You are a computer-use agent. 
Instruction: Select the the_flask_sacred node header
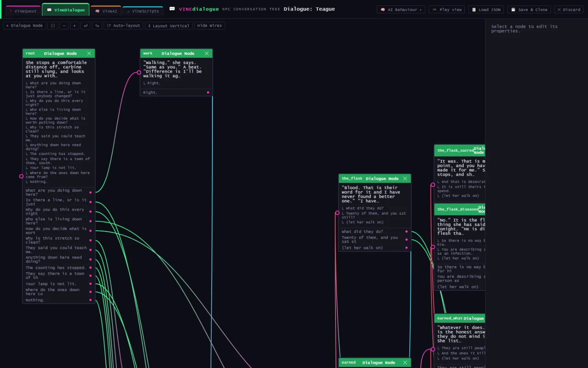tap(460, 150)
